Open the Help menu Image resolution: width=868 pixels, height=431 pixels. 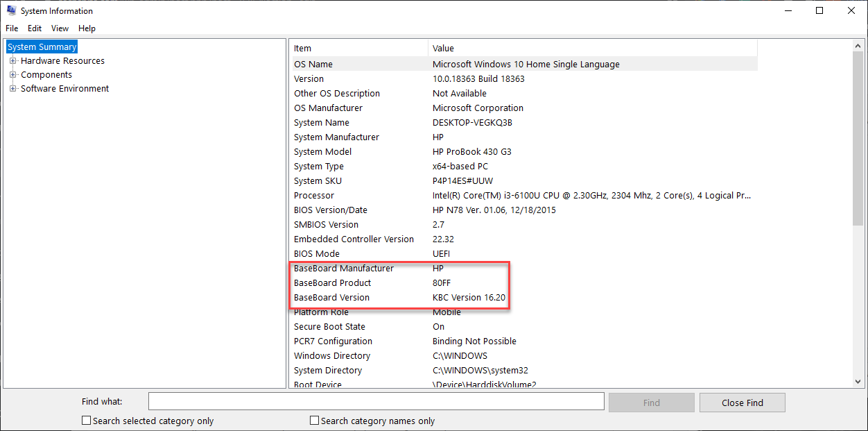pyautogui.click(x=87, y=28)
